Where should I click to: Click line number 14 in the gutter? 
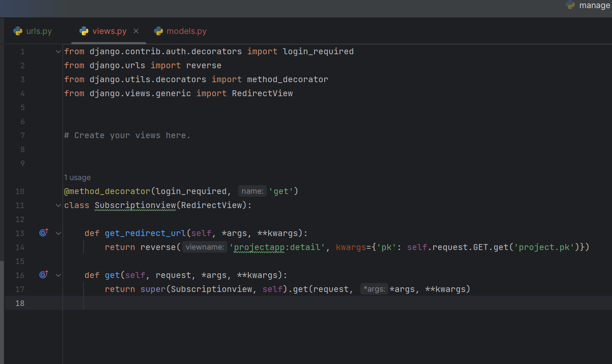tap(20, 247)
